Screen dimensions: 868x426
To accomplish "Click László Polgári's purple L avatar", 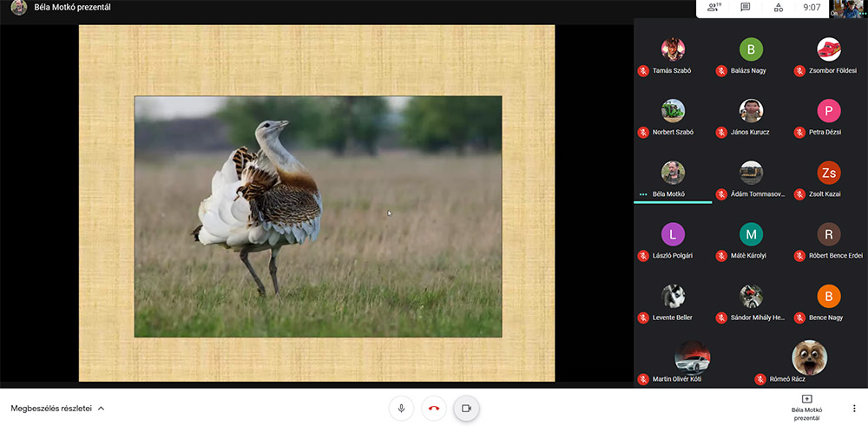I will pos(673,234).
